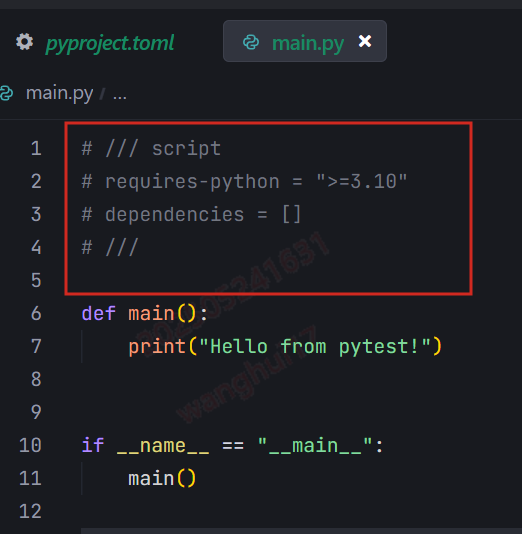522x534 pixels.
Task: Click the dependencies comment on line 3
Action: click(x=191, y=215)
